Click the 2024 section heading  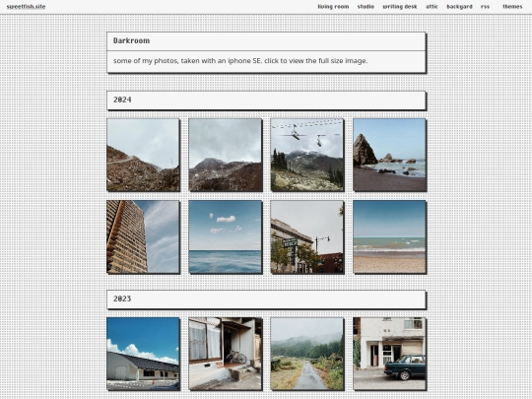pos(122,100)
